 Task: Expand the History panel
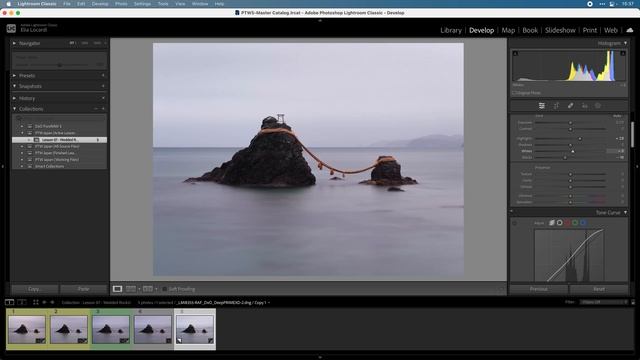pos(14,98)
